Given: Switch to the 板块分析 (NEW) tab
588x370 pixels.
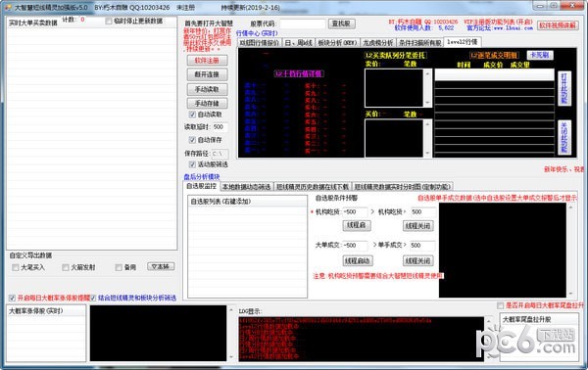Looking at the screenshot, I should [337, 43].
